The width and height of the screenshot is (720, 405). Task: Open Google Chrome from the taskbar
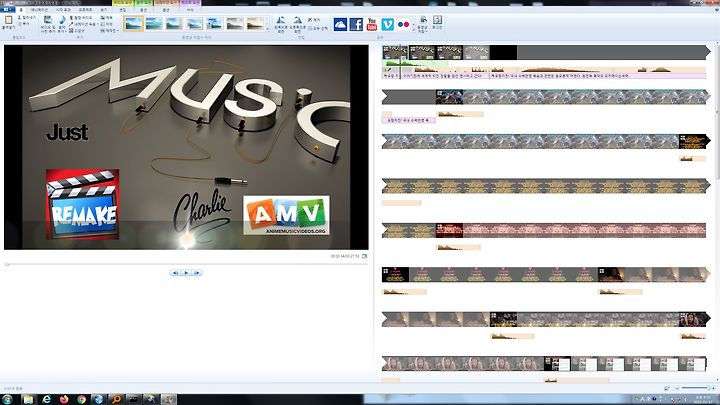81,399
